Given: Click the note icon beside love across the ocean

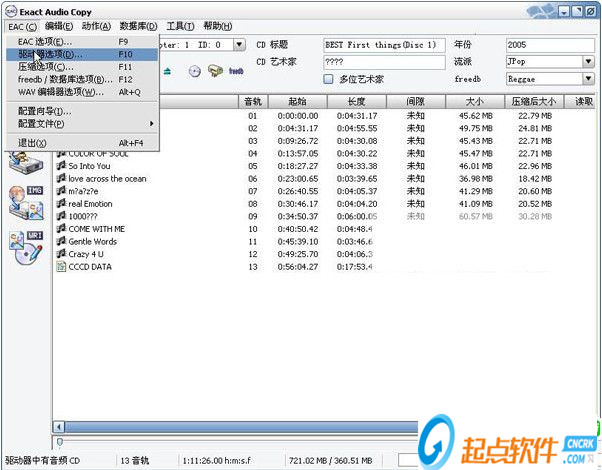Looking at the screenshot, I should click(61, 179).
